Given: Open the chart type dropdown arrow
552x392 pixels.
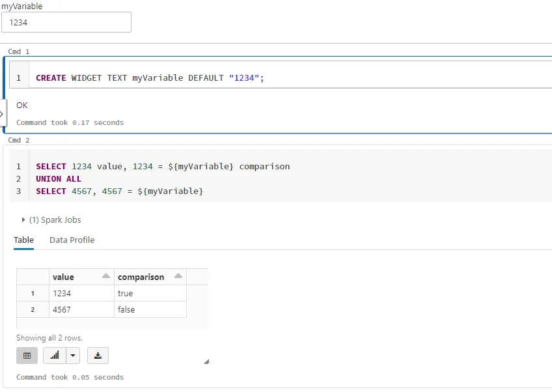Looking at the screenshot, I should click(73, 356).
